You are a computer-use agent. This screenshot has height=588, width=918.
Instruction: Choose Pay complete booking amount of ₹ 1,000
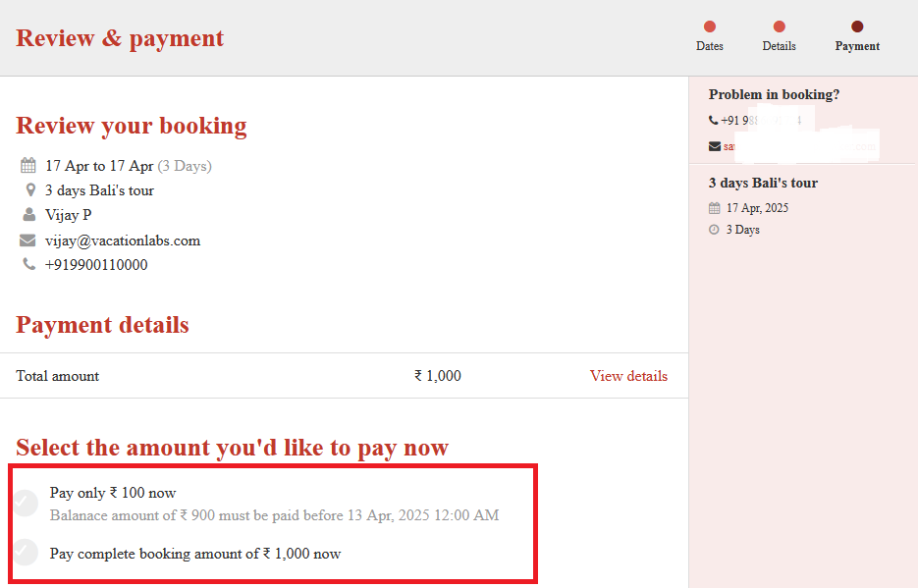click(25, 553)
